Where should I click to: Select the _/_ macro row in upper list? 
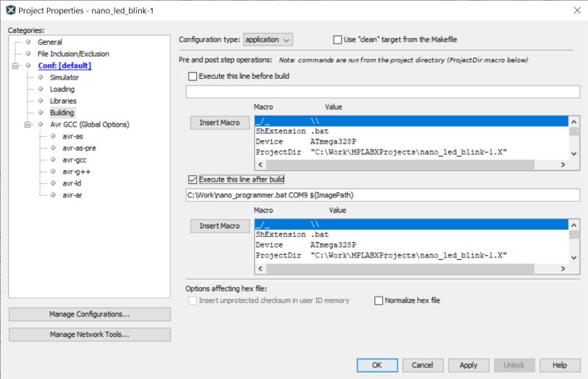click(411, 121)
